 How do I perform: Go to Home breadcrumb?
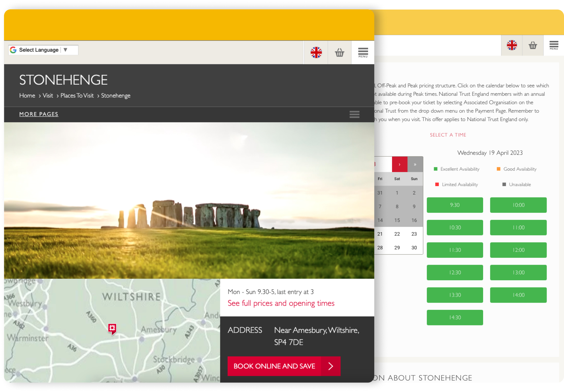[27, 96]
